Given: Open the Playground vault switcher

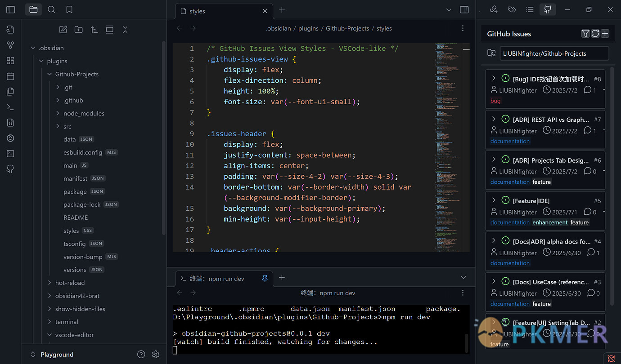Looking at the screenshot, I should (52, 355).
